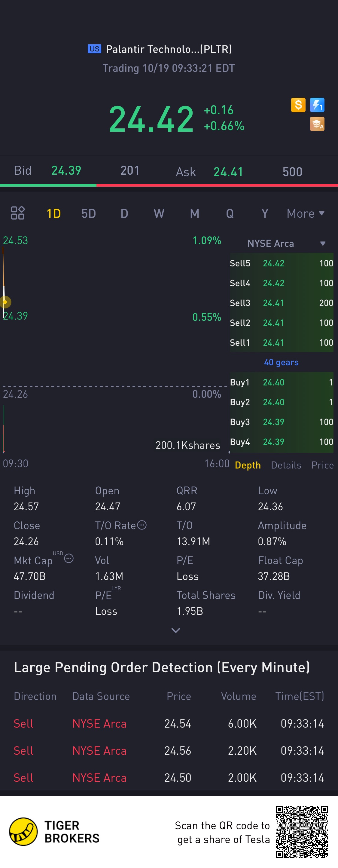338x868 pixels.
Task: Tap the Volume column header
Action: coord(238,696)
